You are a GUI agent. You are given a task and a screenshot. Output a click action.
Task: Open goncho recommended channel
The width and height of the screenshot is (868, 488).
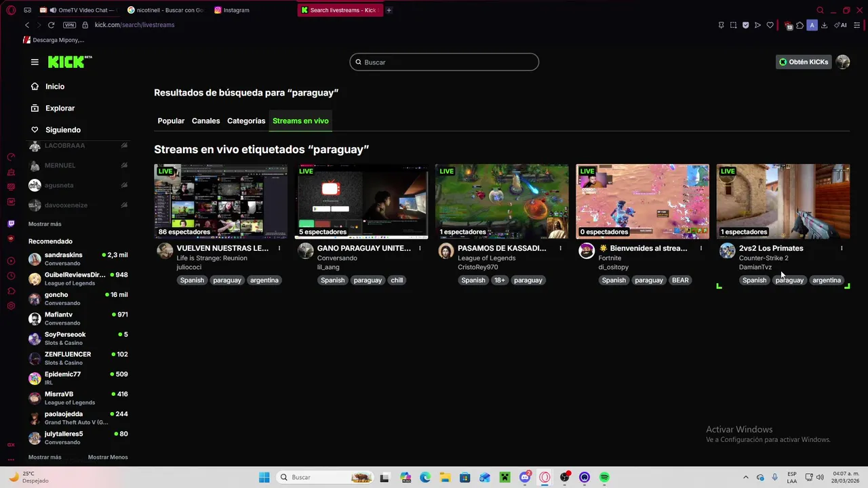tap(78, 298)
